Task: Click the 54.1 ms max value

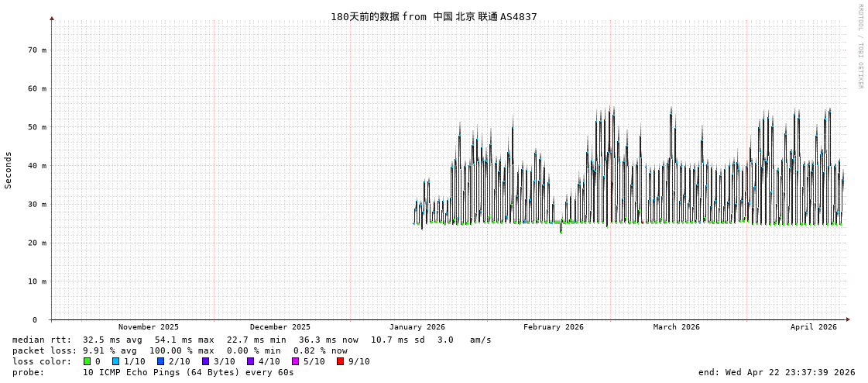Action: click(x=184, y=340)
